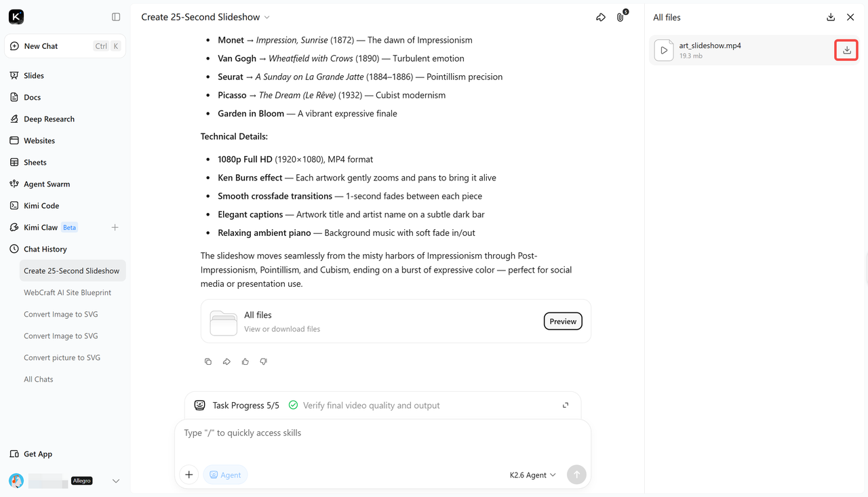Give thumbs down to the response
Viewport: 868px width, 497px height.
click(x=264, y=361)
